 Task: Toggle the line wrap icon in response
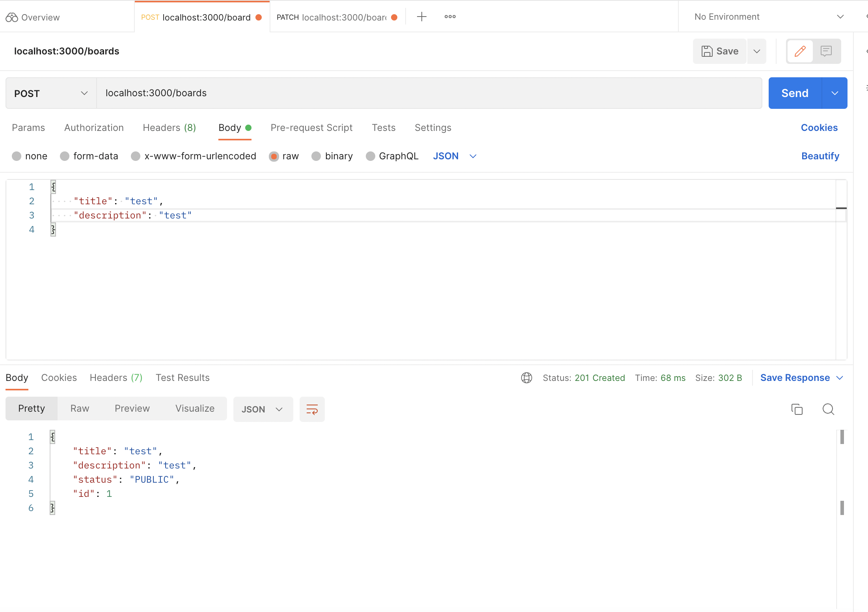[x=312, y=409]
